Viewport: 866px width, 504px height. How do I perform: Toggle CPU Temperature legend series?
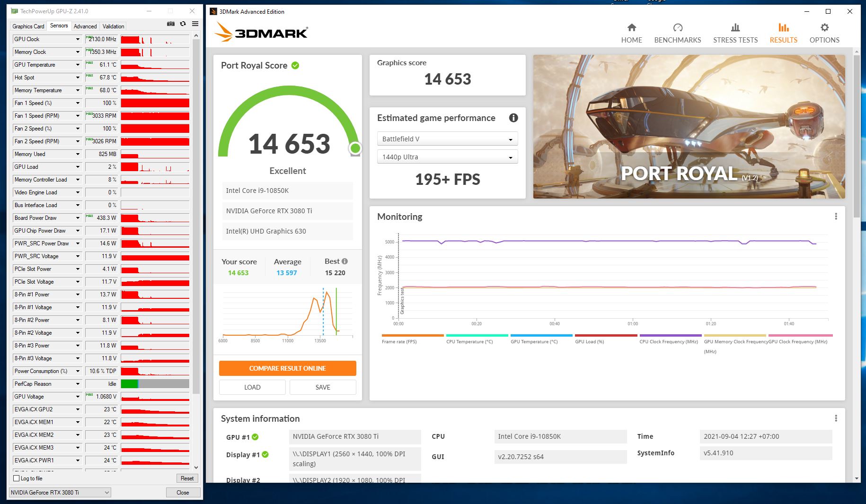coord(477,339)
